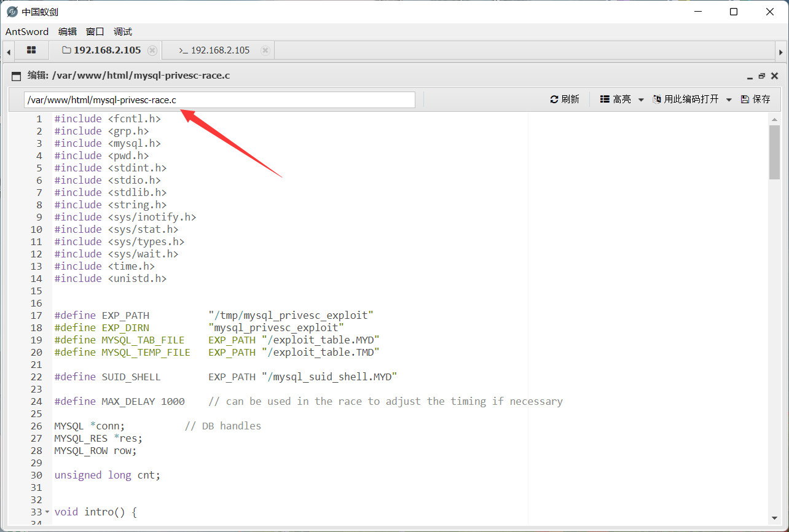Open the 用此编码打开 encoding dropdown
Image resolution: width=789 pixels, height=532 pixels.
point(693,100)
